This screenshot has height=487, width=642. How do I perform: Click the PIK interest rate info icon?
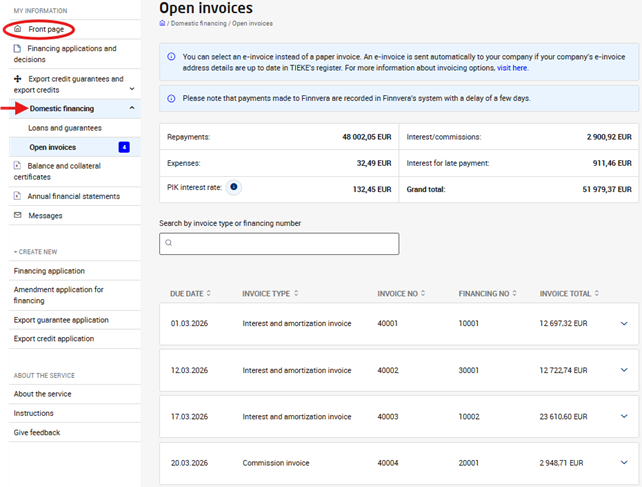tap(233, 186)
